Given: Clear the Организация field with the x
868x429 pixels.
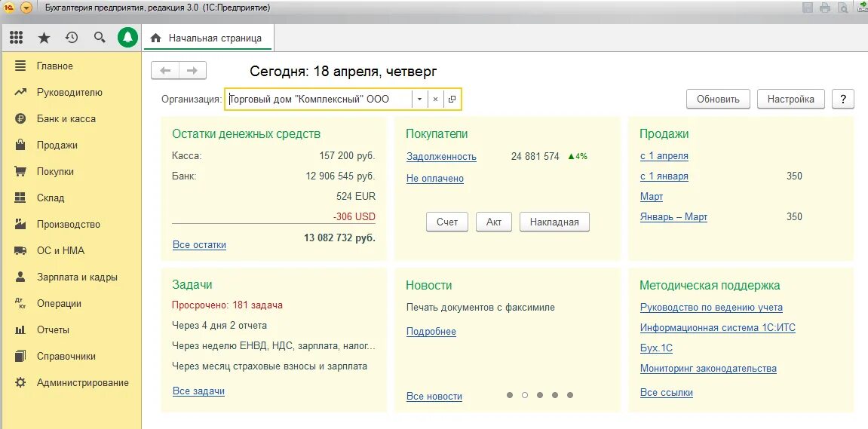Looking at the screenshot, I should click(435, 99).
